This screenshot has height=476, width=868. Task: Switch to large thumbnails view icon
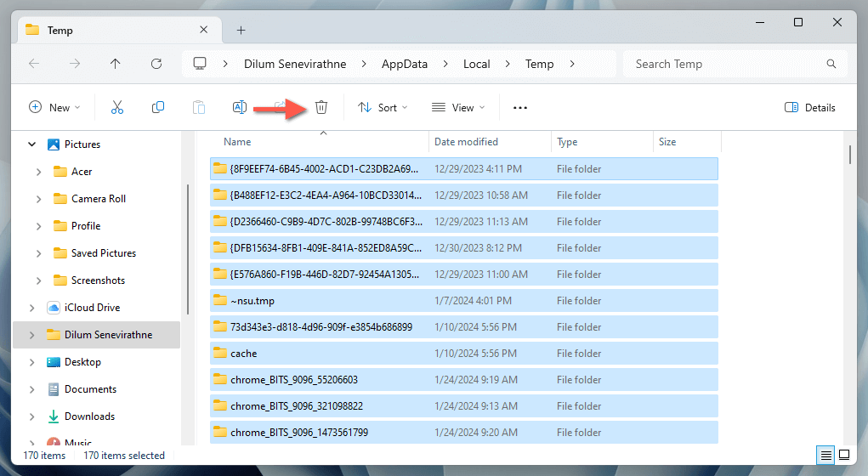(x=846, y=456)
